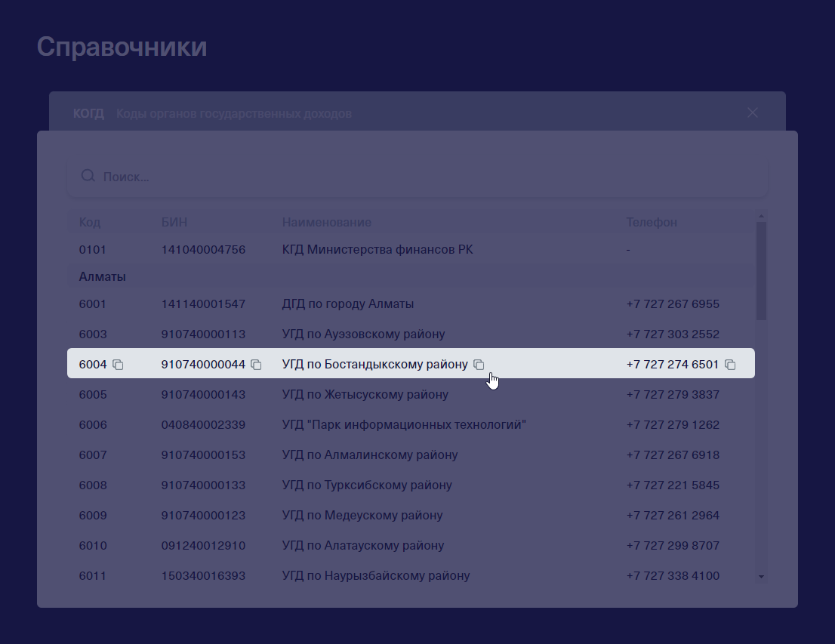Image resolution: width=835 pixels, height=644 pixels.
Task: Click BIN 910740000113
Action: [203, 334]
